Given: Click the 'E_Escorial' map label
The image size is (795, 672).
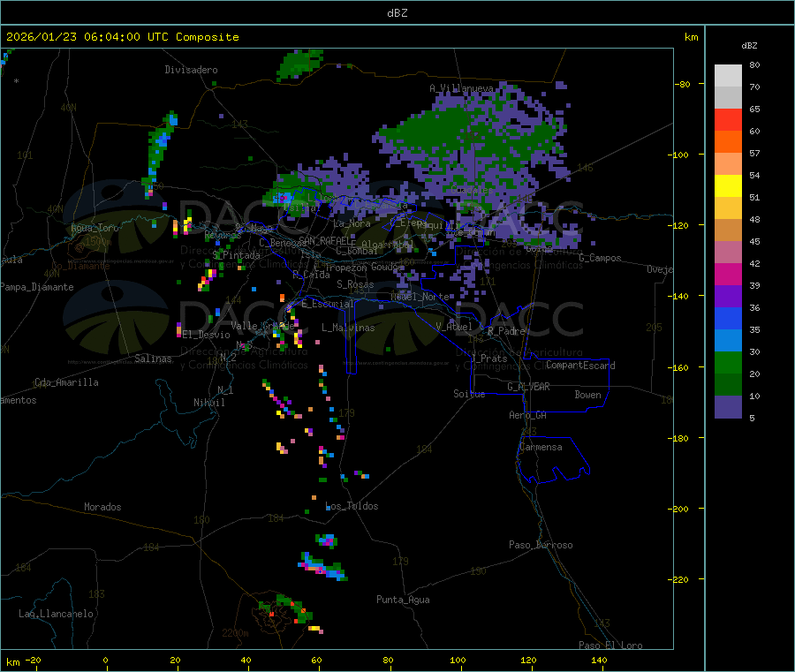Looking at the screenshot, I should coord(328,304).
